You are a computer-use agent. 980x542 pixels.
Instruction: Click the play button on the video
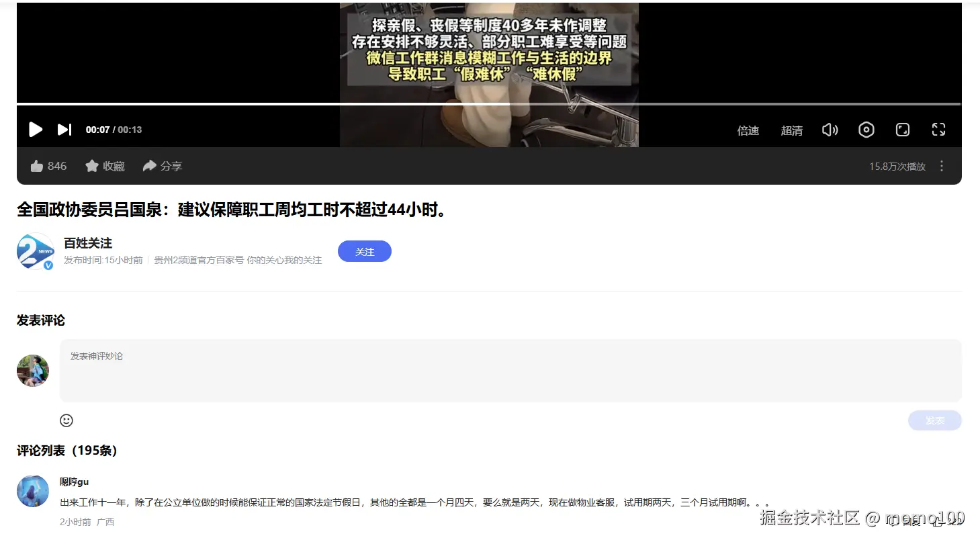[x=35, y=129]
